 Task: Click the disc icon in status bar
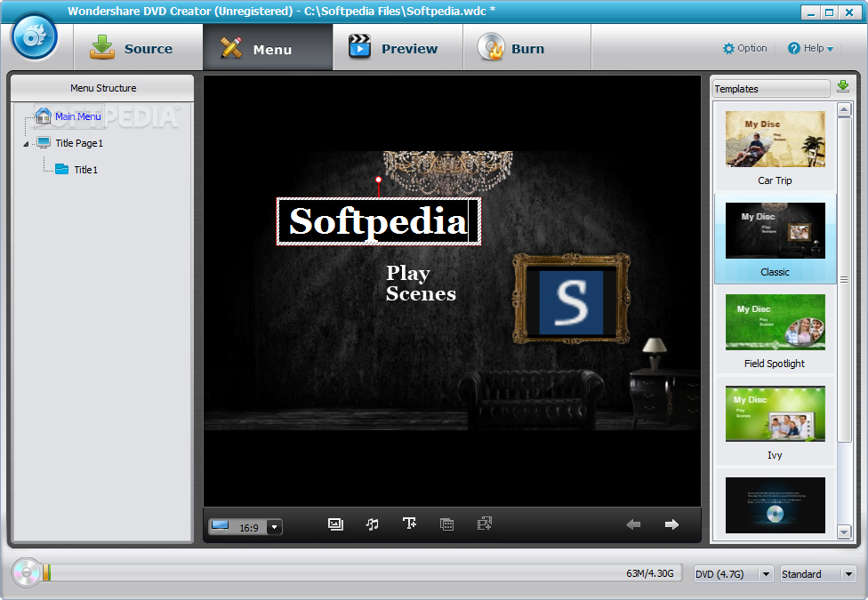tap(26, 572)
